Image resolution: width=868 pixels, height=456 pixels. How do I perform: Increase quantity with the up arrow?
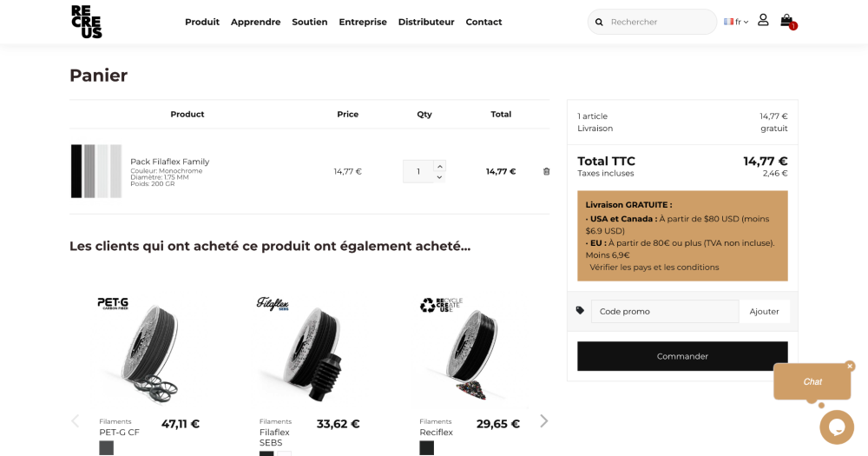point(440,166)
